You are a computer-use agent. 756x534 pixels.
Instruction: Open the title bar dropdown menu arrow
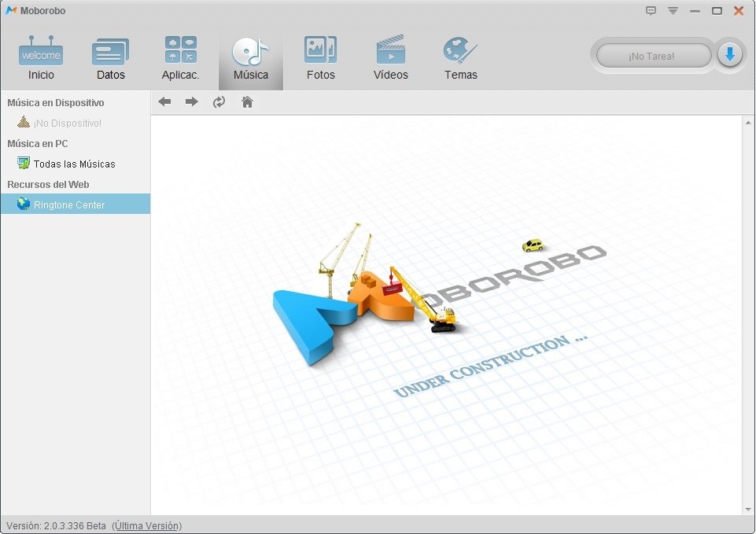point(673,10)
